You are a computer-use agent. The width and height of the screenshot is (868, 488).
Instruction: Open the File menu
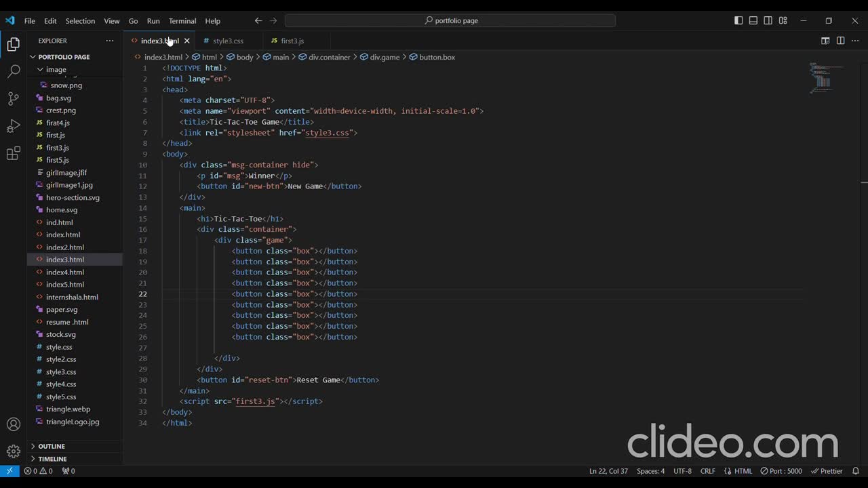coord(30,21)
